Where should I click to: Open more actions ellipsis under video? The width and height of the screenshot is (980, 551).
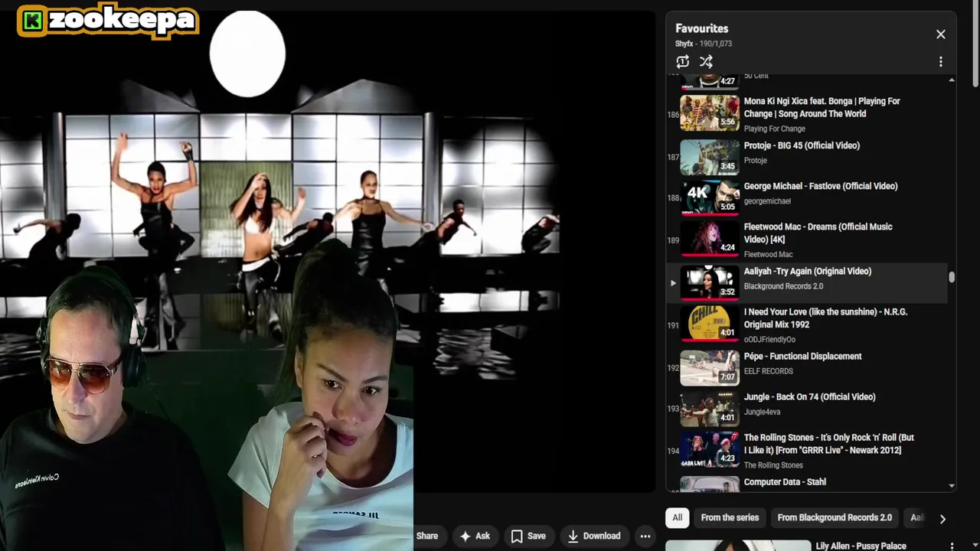tap(645, 536)
